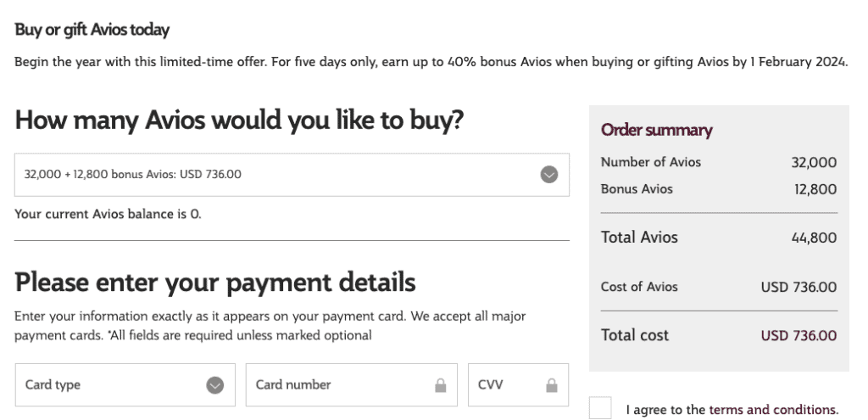
Task: Click the How many Avios heading
Action: 239,120
